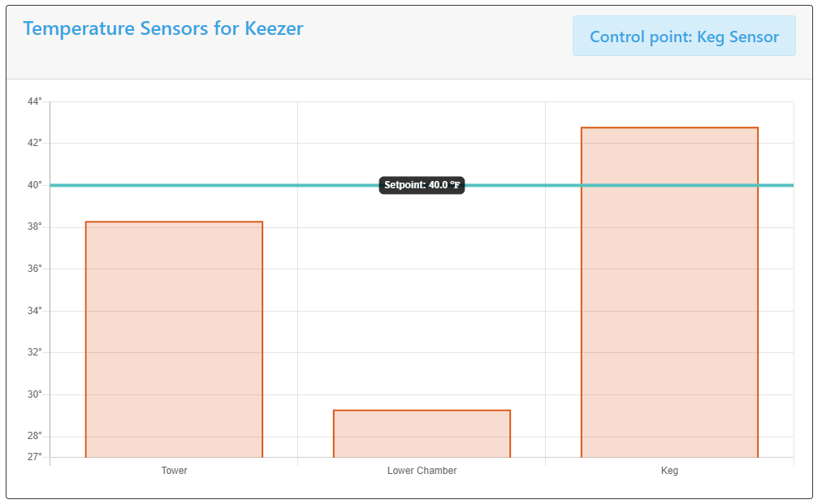822x504 pixels.
Task: Click the 40° y-axis tick label
Action: [x=35, y=185]
